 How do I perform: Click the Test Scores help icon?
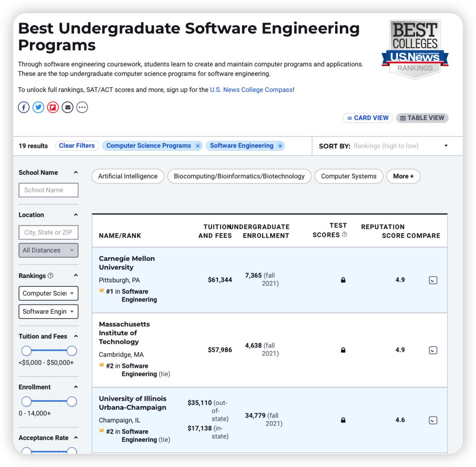click(x=344, y=235)
